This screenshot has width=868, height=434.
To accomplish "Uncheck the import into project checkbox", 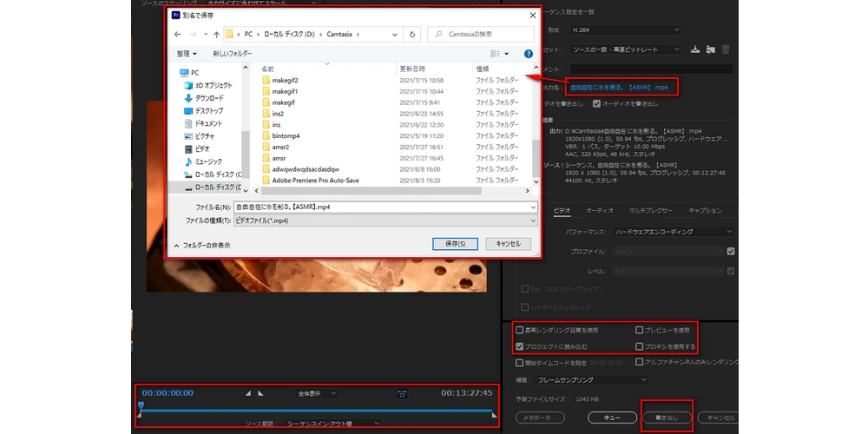I will click(520, 345).
